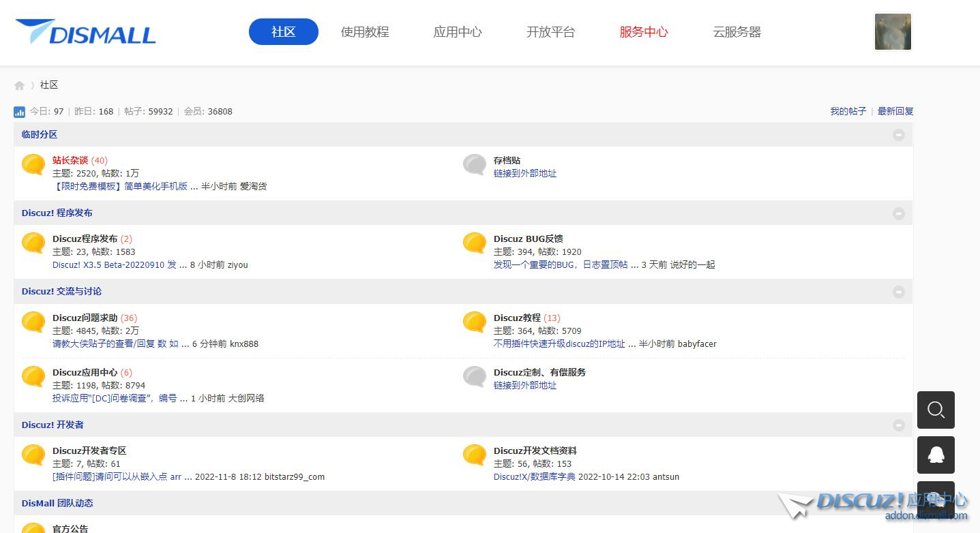The height and width of the screenshot is (533, 980).
Task: Open the search icon button on right
Action: tap(936, 410)
